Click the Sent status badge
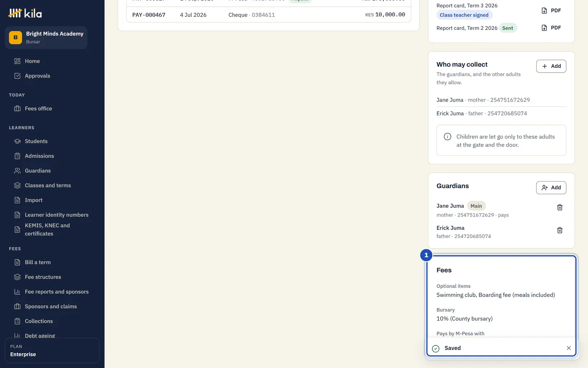Screen dimensions: 588x368 point(508,28)
